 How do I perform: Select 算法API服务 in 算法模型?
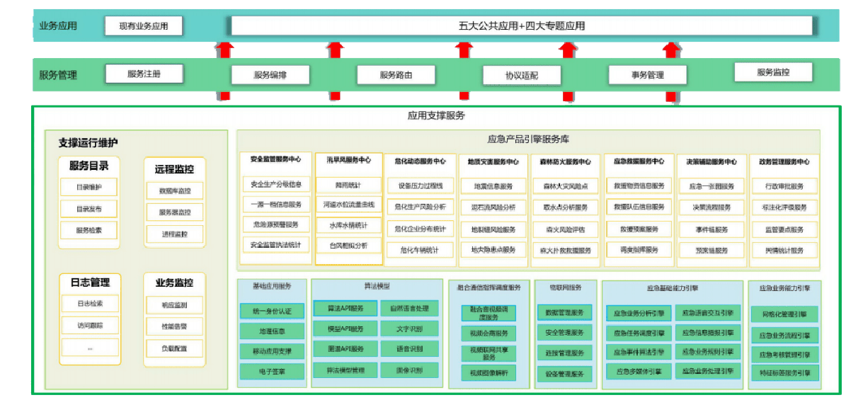345,309
